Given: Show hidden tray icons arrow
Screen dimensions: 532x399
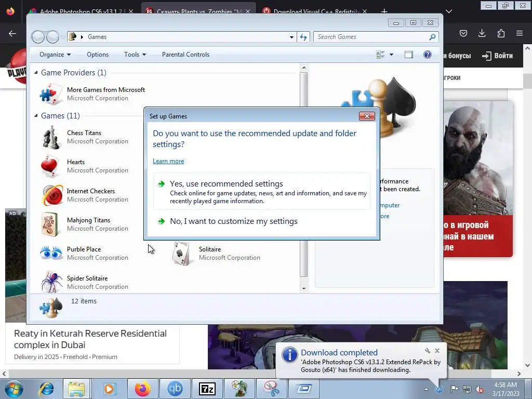Looking at the screenshot, I should 426,389.
